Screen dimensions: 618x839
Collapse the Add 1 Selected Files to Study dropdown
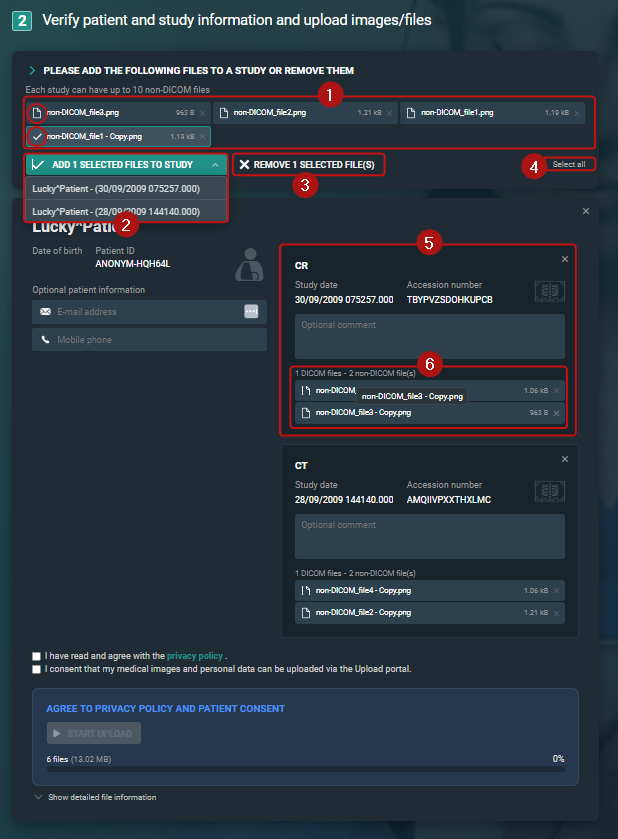point(215,165)
